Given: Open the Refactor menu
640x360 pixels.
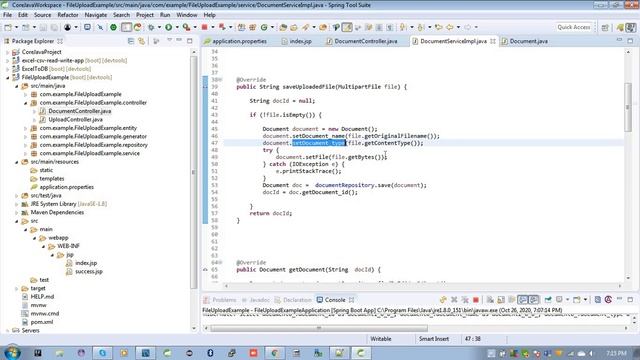Looking at the screenshot, I should click(x=68, y=15).
